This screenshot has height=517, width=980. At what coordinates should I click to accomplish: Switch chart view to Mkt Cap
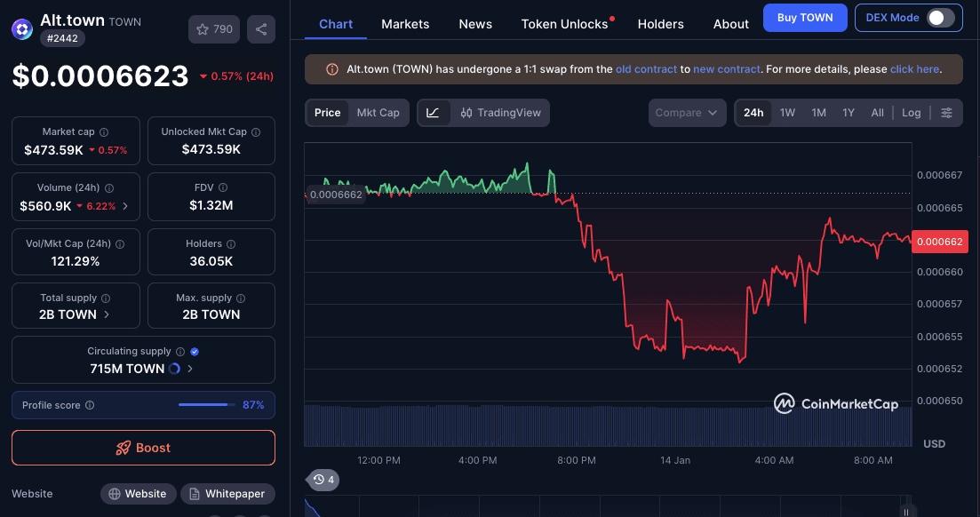click(x=377, y=113)
